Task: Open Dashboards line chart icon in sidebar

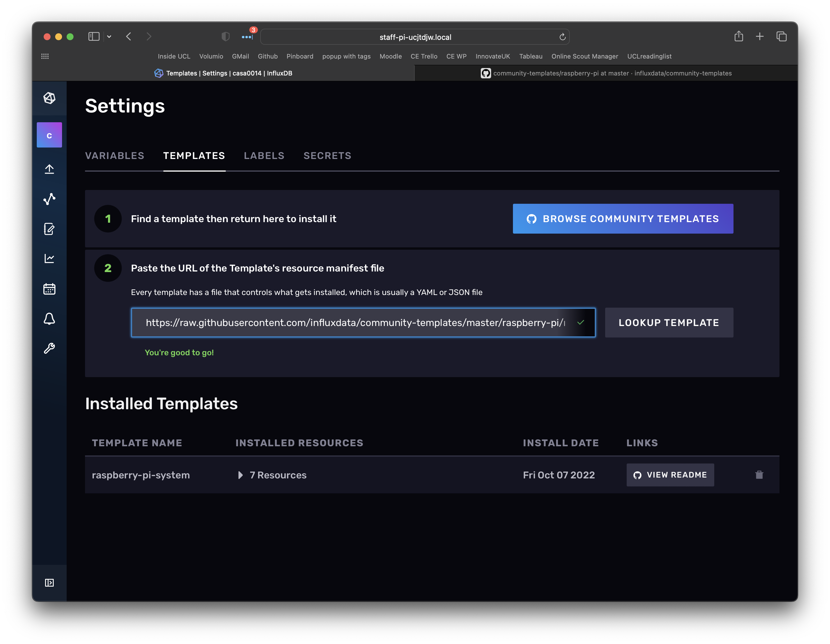Action: pos(49,259)
